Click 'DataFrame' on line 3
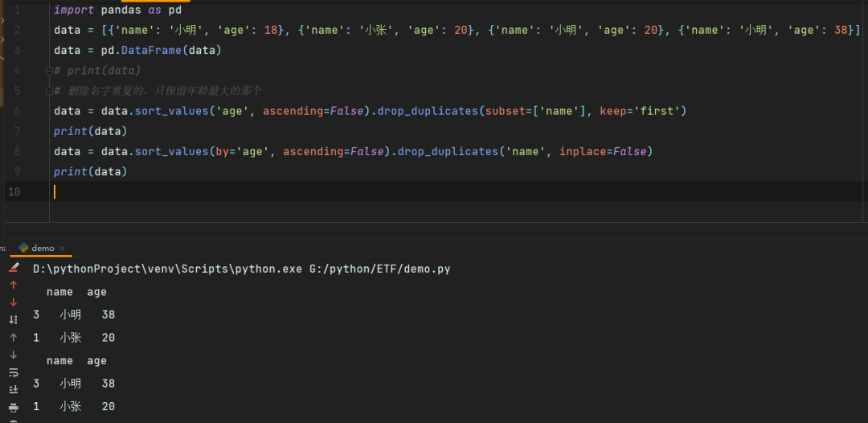The image size is (868, 423). 151,51
